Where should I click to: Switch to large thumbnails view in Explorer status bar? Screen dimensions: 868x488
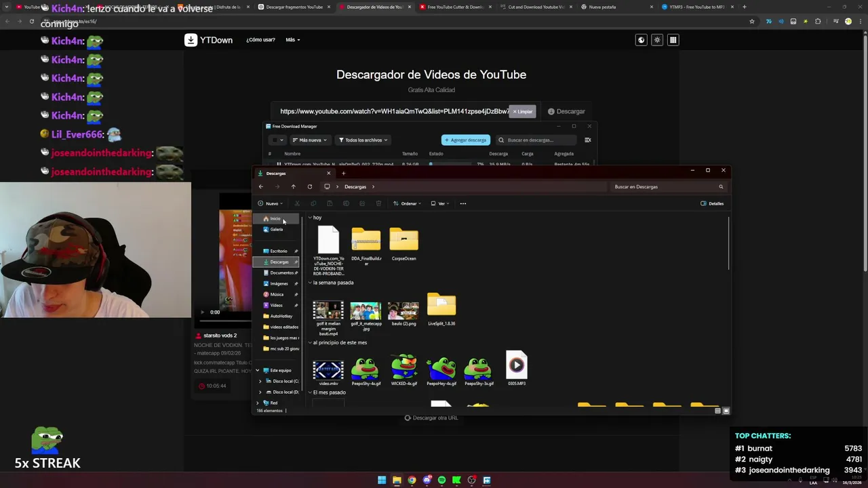(726, 411)
